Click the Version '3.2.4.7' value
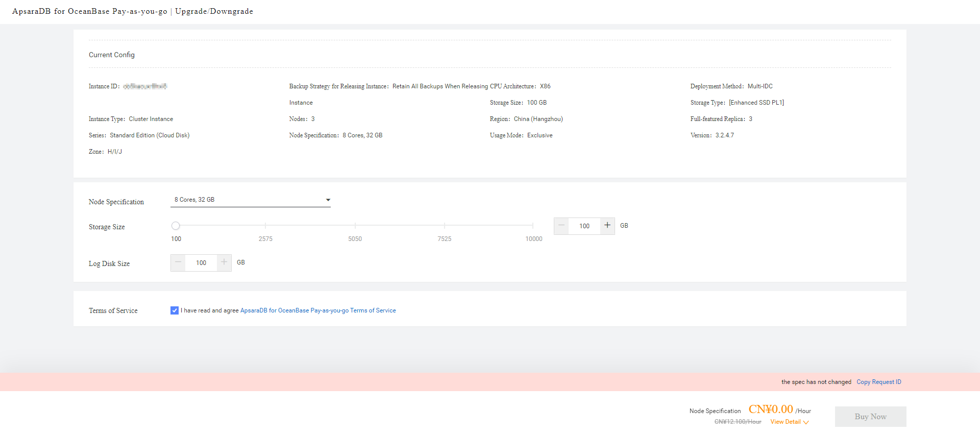Screen dimensions: 980x434 [725, 135]
